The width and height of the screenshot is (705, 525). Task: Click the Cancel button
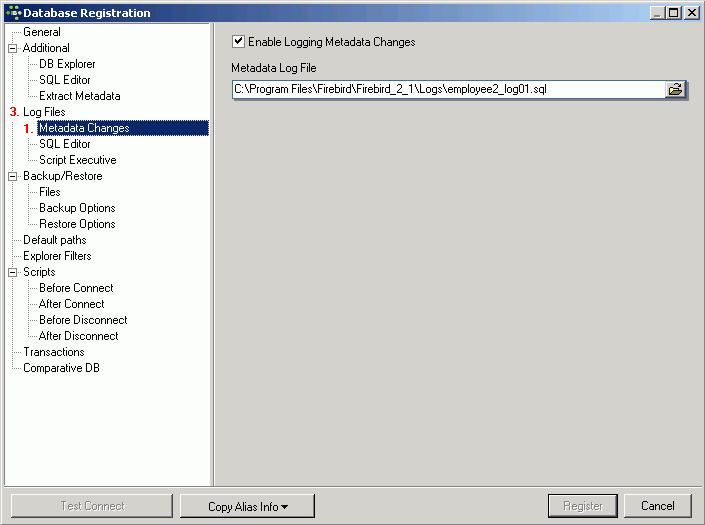[x=658, y=506]
